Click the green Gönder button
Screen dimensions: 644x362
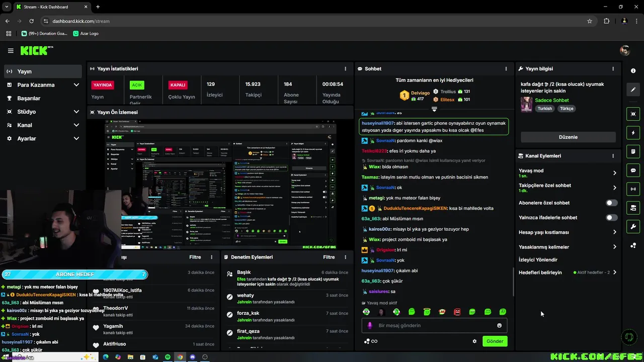tap(495, 341)
